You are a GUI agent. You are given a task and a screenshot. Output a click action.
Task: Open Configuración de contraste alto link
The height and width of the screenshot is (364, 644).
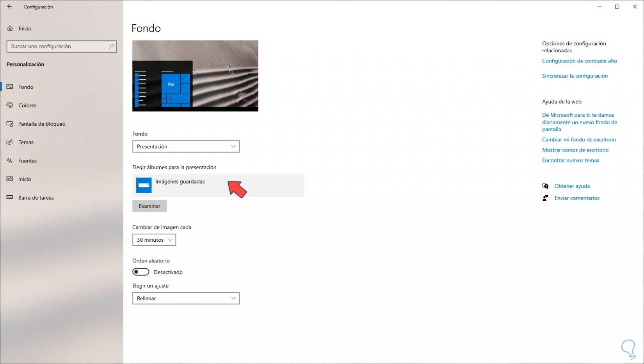coord(580,61)
